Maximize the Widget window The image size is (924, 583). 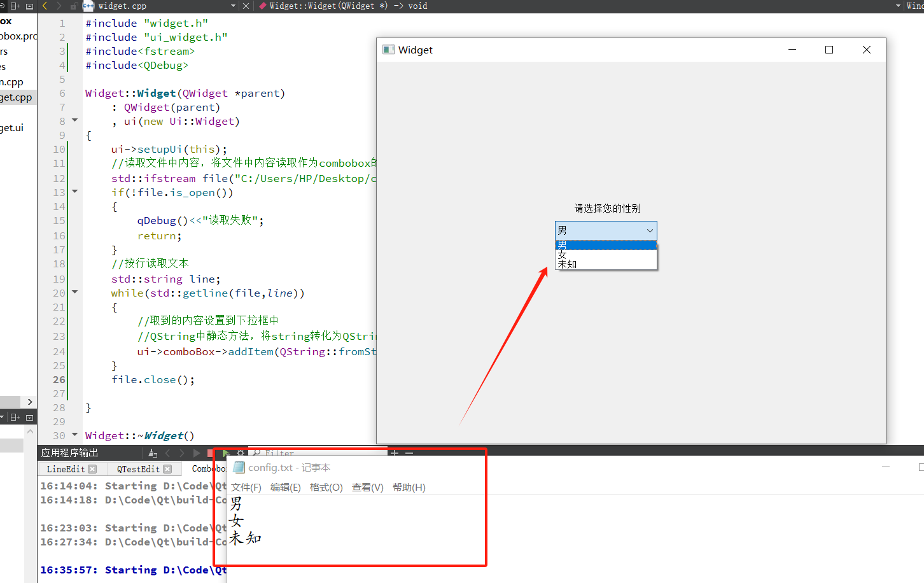[829, 50]
